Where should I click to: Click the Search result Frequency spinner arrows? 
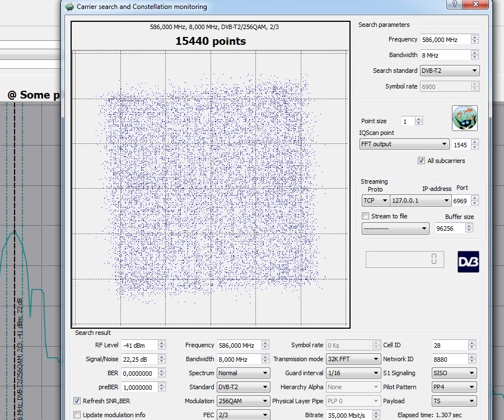(x=265, y=345)
